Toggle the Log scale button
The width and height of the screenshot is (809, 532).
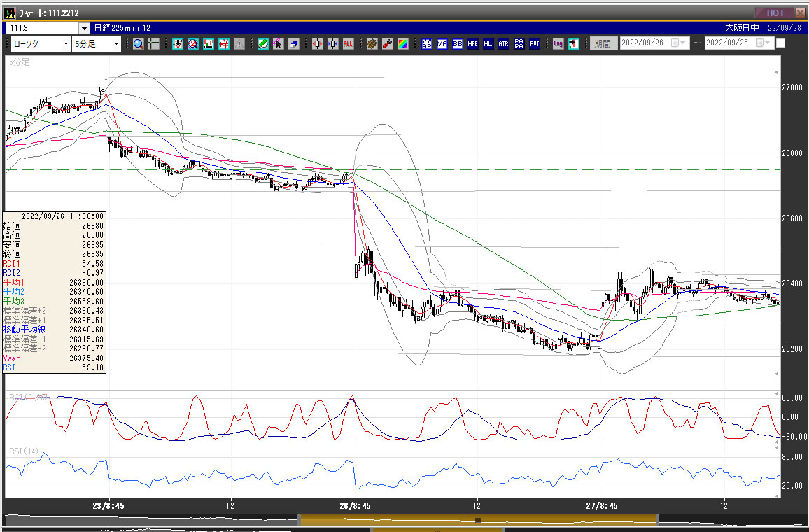[558, 44]
